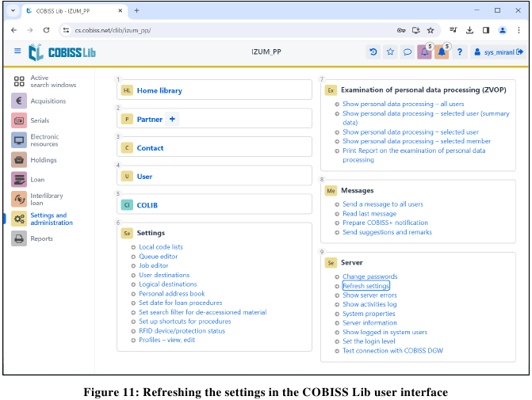This screenshot has width=532, height=400.
Task: Open Acquisitions module icon
Action: [x=19, y=101]
